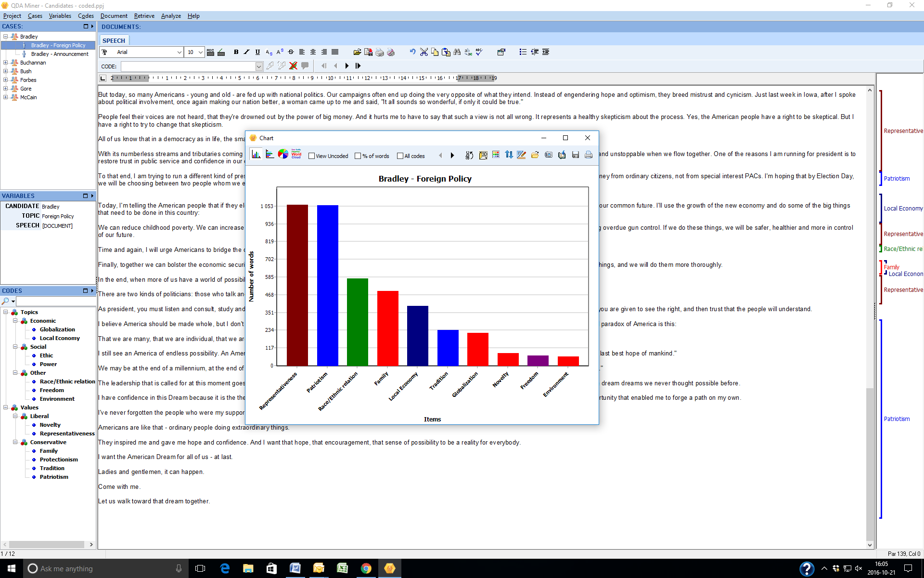Print the chart with printer icon
This screenshot has width=924, height=578.
click(588, 155)
